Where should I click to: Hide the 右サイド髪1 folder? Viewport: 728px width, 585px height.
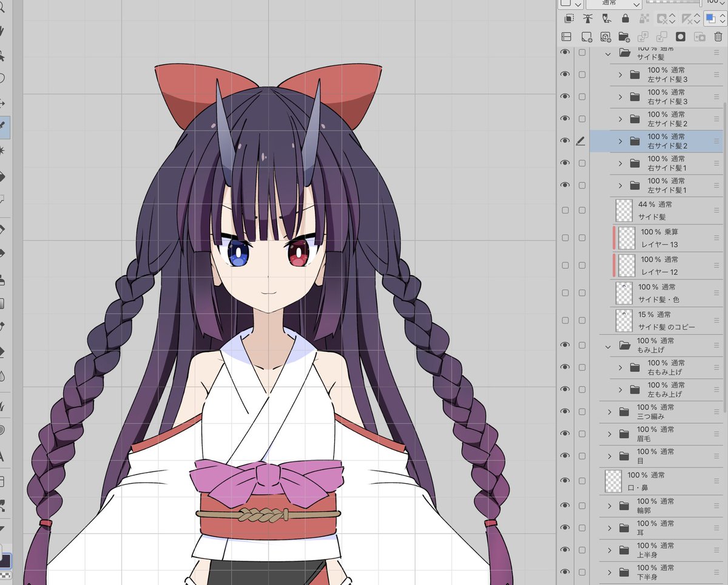coord(565,163)
